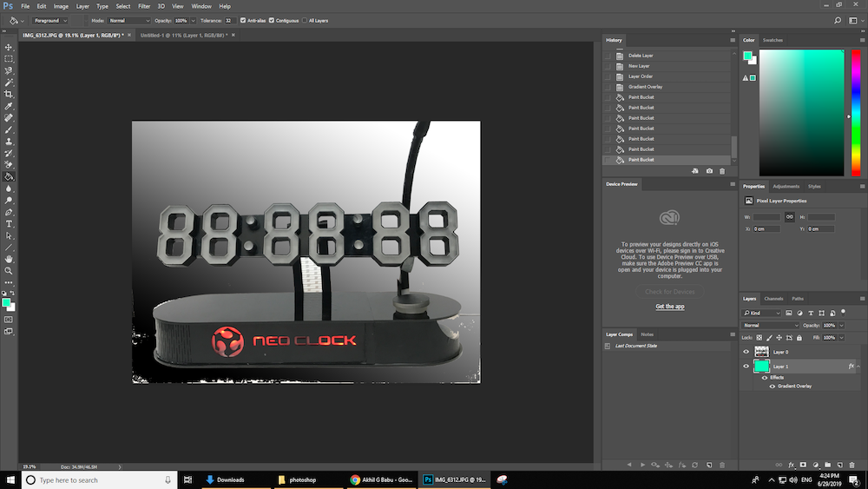Screen dimensions: 868x489
Task: Select the Move tool
Action: [x=9, y=47]
